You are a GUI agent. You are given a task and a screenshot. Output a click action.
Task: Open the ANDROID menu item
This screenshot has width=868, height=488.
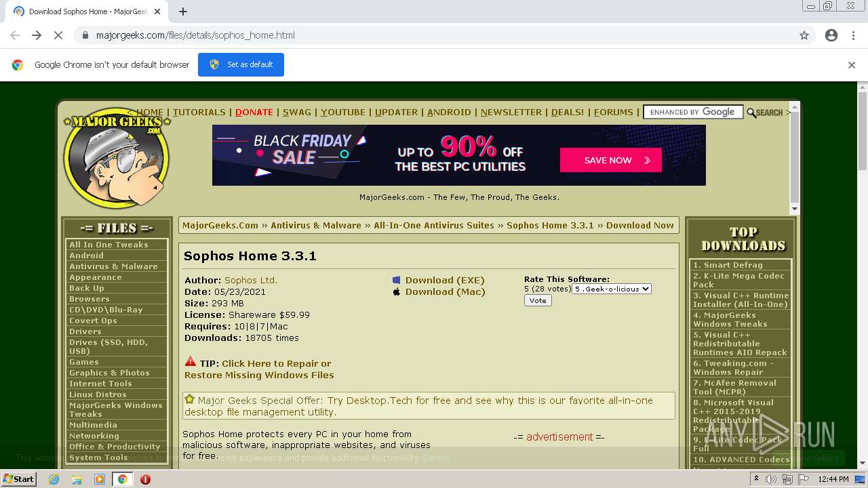[449, 113]
